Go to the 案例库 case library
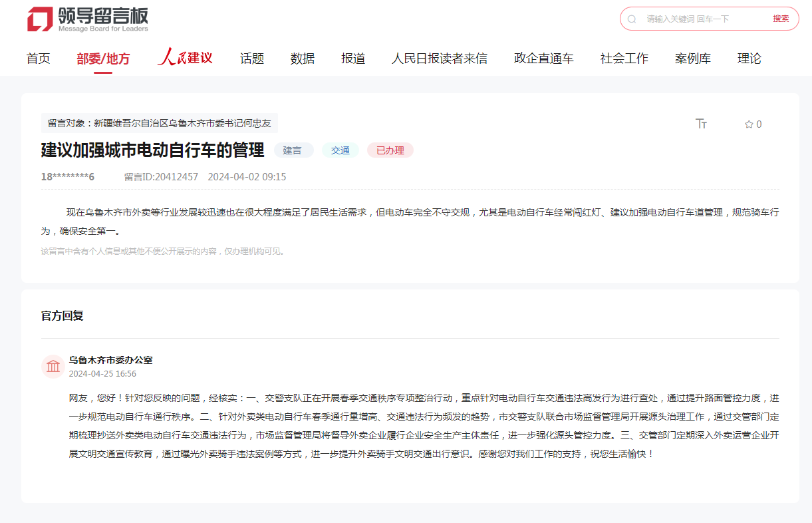The height and width of the screenshot is (523, 812). (692, 59)
